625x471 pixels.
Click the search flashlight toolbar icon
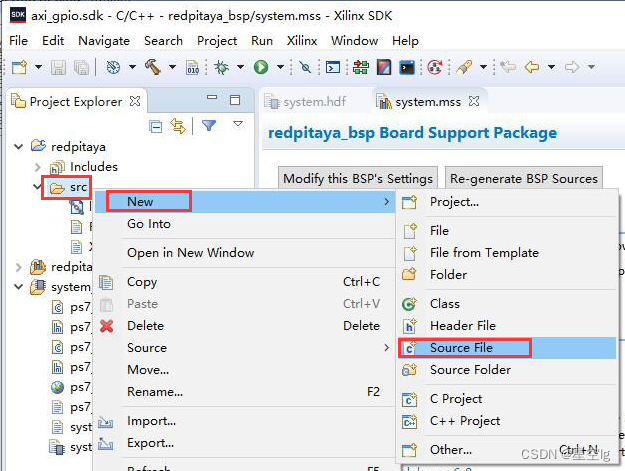(x=464, y=67)
